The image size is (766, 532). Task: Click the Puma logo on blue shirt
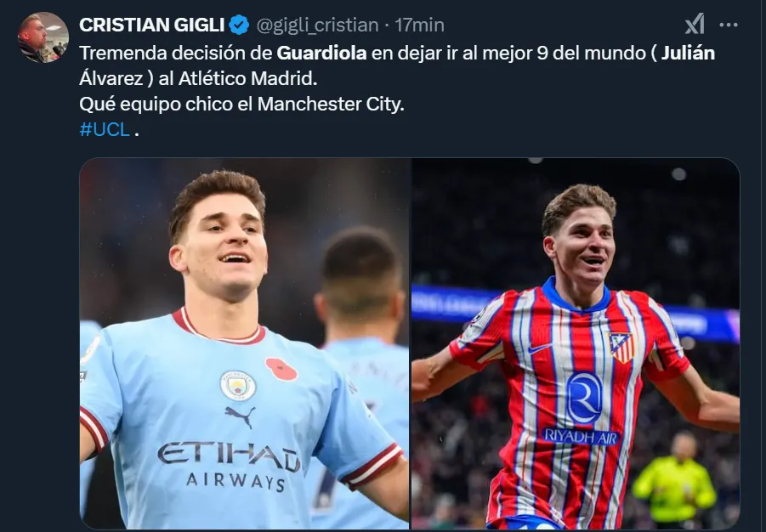tap(240, 416)
